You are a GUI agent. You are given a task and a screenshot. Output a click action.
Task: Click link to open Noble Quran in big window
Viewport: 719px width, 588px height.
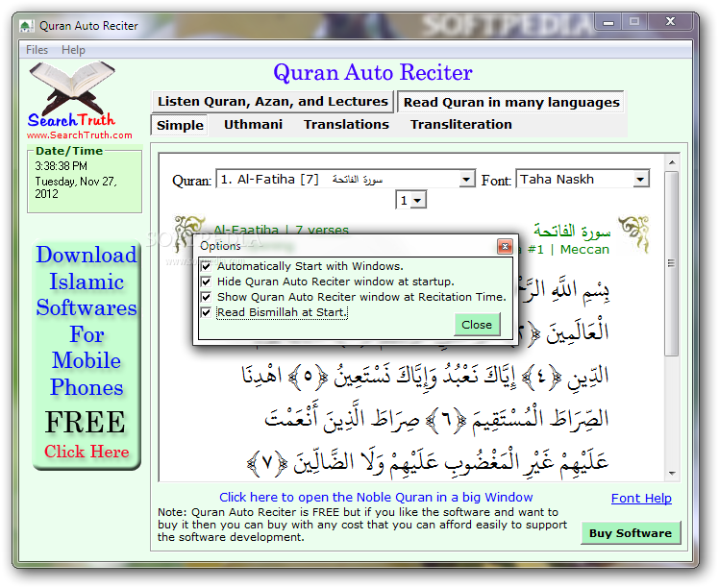point(376,498)
